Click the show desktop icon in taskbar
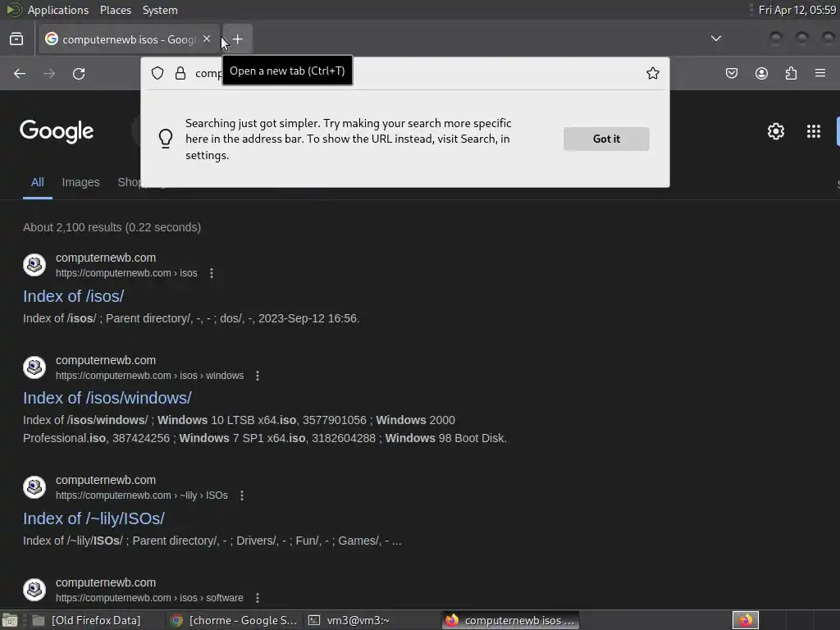The image size is (840, 630). (10, 620)
